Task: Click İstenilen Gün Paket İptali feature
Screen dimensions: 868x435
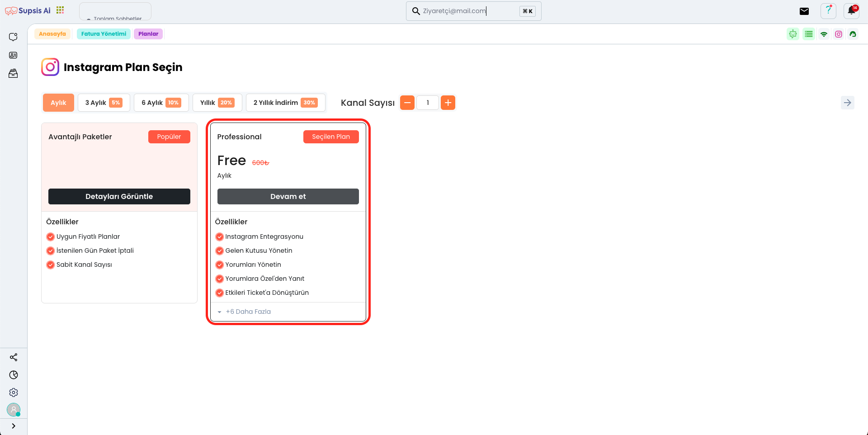Action: point(90,251)
